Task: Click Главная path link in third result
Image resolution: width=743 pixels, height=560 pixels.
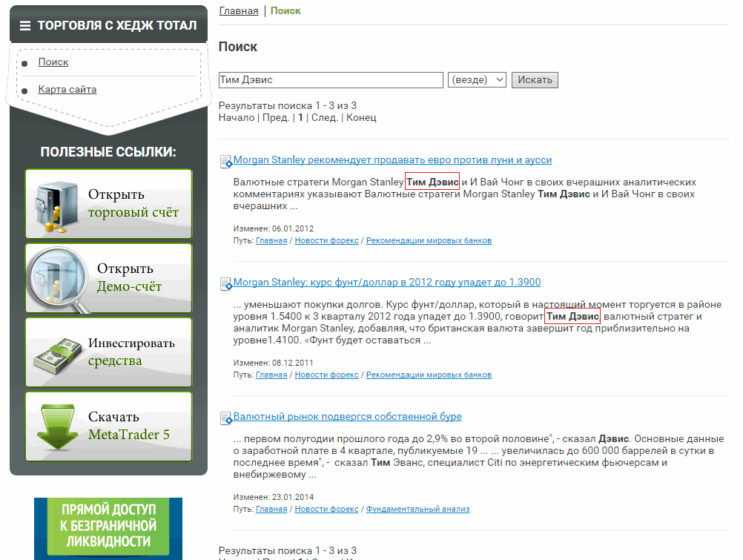Action: [x=271, y=509]
